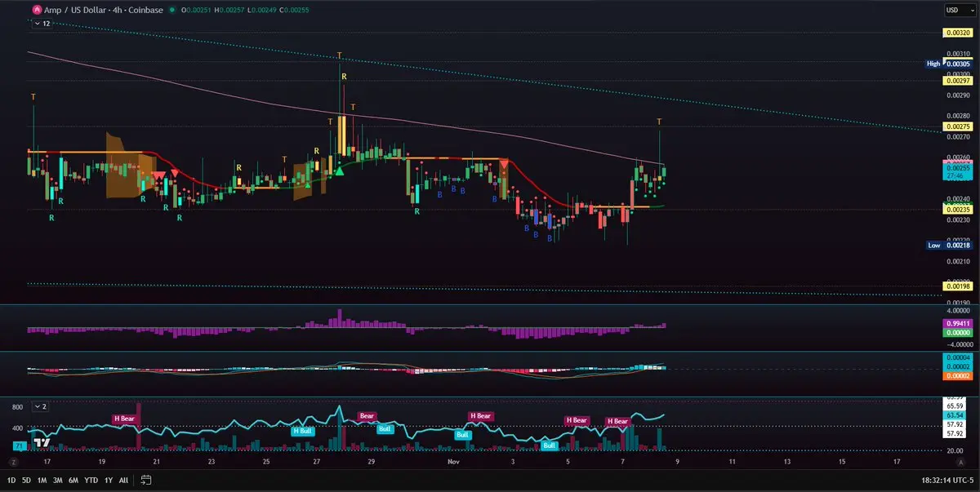
Task: Click the 0.00320 price label
Action: click(x=957, y=33)
